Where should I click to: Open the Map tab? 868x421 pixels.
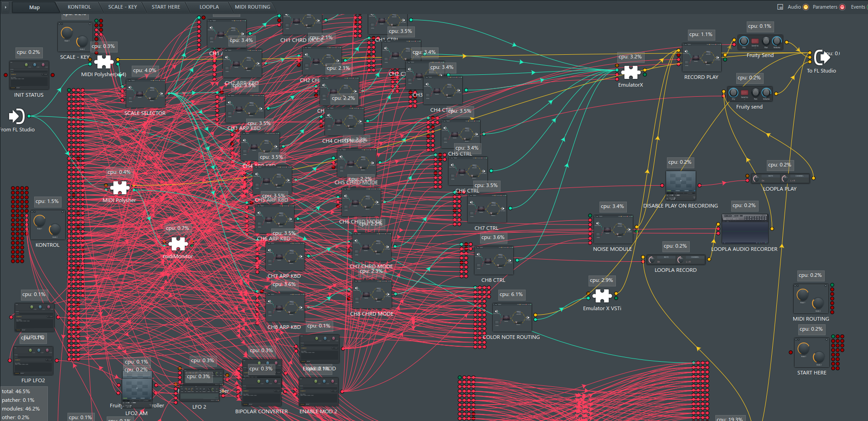point(34,7)
